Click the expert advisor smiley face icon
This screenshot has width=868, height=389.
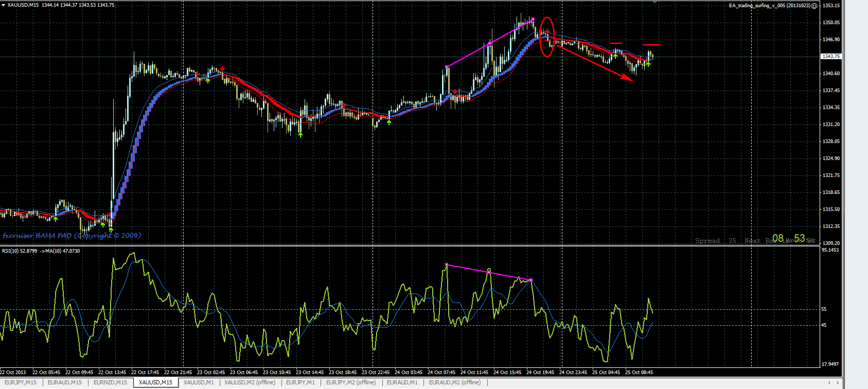[814, 6]
